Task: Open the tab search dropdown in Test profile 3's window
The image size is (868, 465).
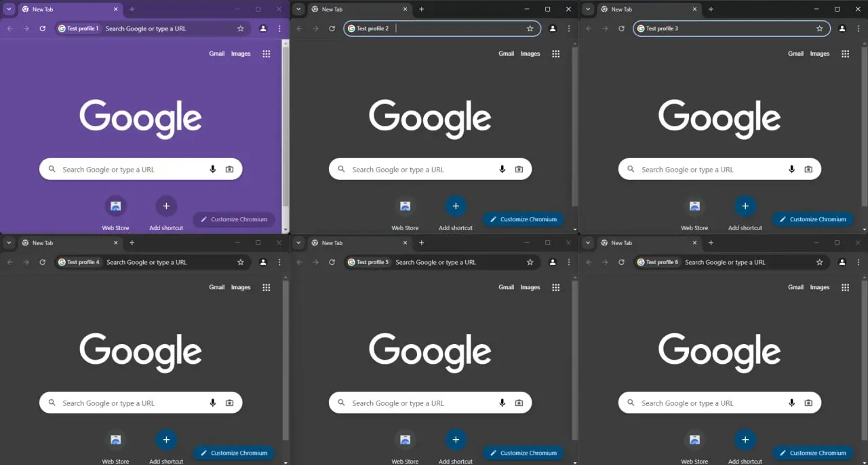Action: (x=587, y=9)
